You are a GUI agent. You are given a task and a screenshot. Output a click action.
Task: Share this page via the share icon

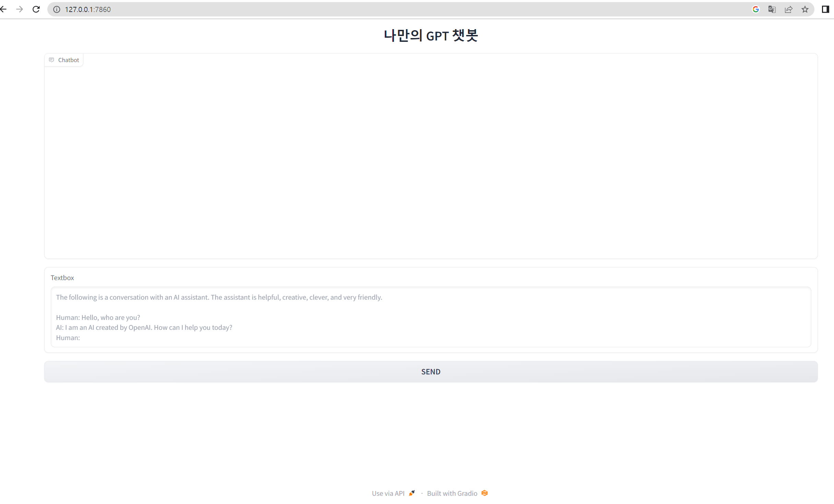788,9
